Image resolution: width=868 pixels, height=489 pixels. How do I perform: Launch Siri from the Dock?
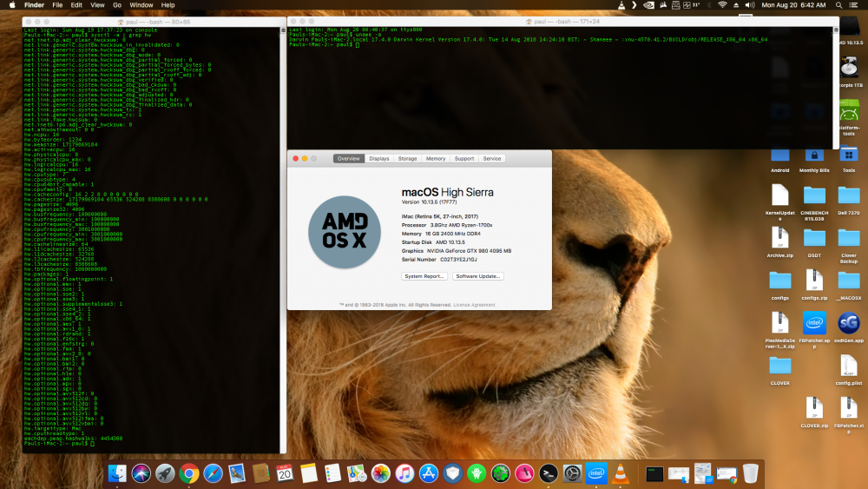[141, 473]
